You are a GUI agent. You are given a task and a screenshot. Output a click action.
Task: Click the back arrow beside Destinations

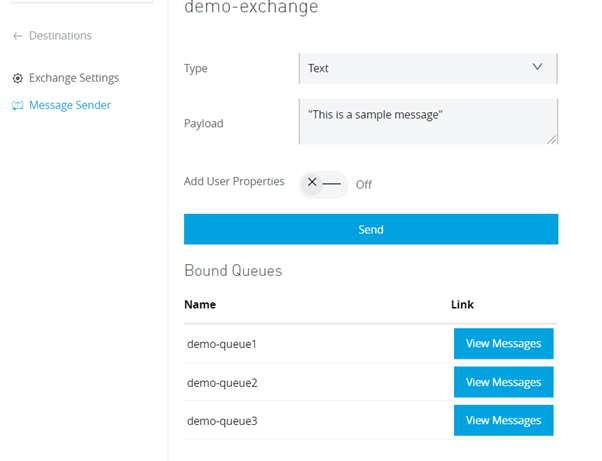(17, 36)
